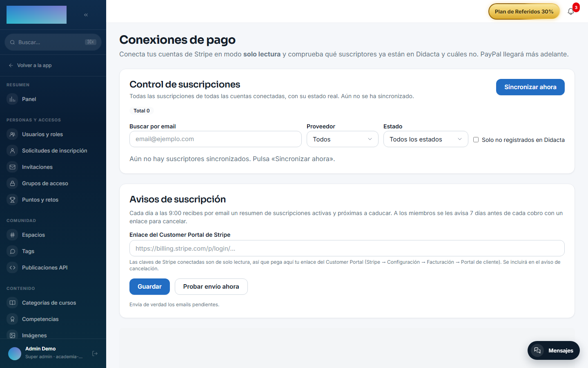Click the Conexiones de pago heading
This screenshot has width=588, height=368.
177,40
